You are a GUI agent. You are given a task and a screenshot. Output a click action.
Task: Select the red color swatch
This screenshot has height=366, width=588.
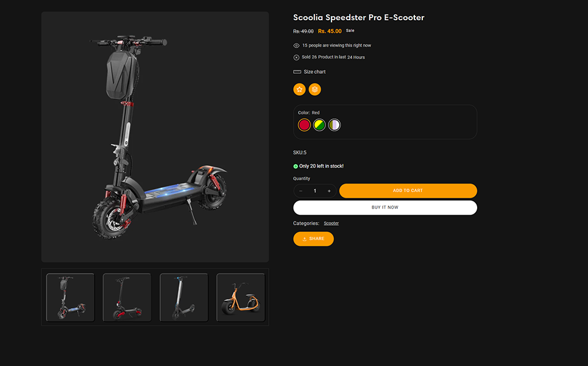click(304, 124)
